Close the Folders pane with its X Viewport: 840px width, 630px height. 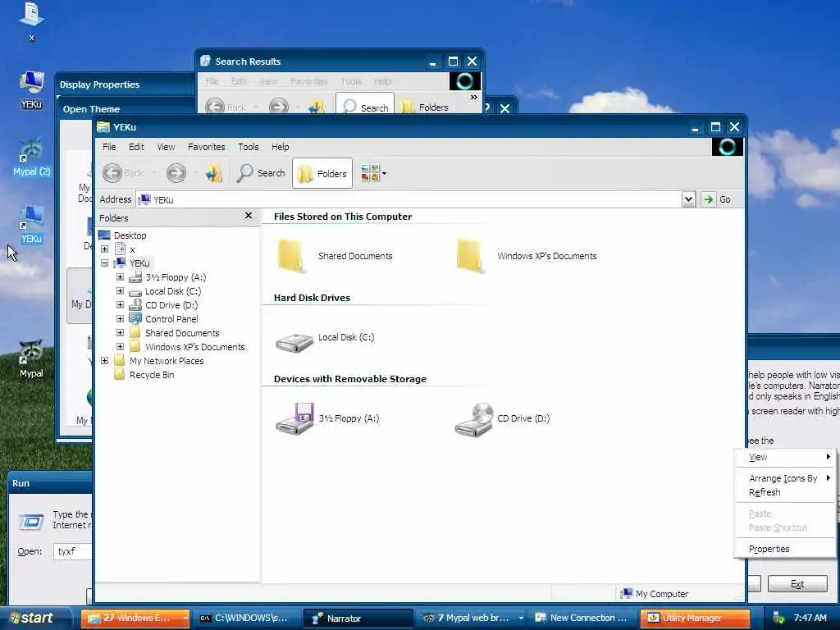coord(249,216)
